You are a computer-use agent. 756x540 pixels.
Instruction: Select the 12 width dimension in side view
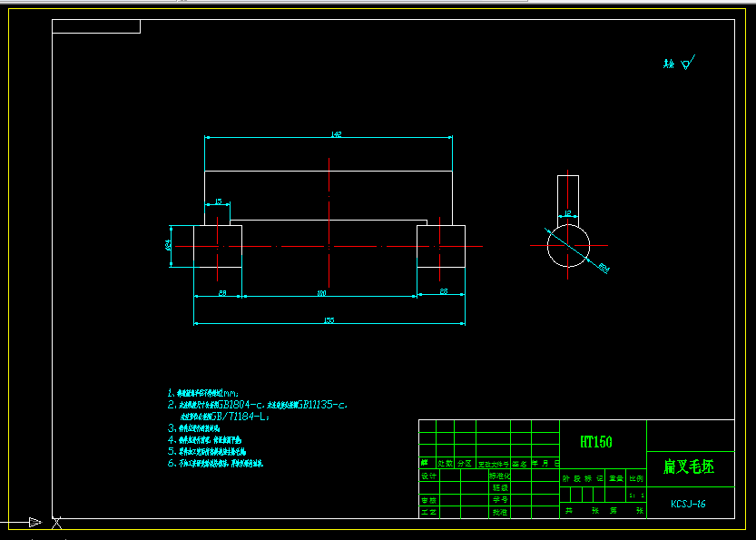(567, 212)
